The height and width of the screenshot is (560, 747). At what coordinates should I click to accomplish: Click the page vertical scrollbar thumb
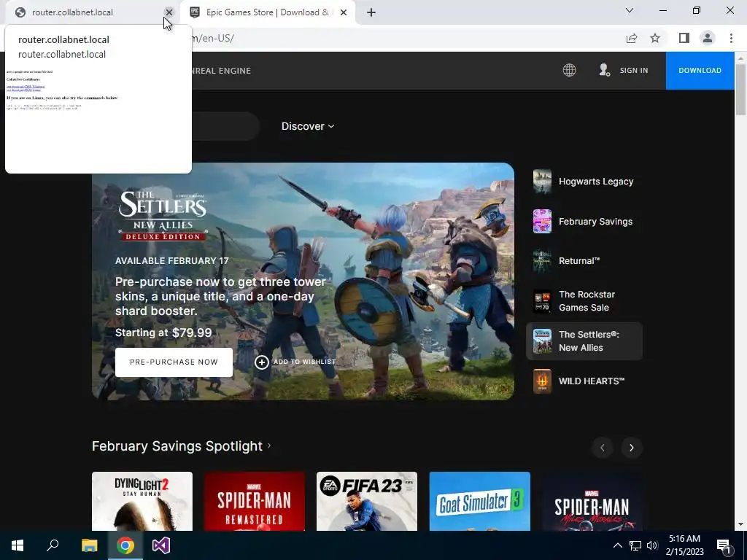pos(740,89)
